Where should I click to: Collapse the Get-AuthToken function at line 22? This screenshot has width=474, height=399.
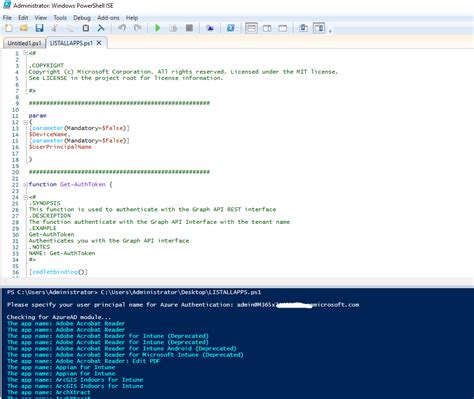25,184
